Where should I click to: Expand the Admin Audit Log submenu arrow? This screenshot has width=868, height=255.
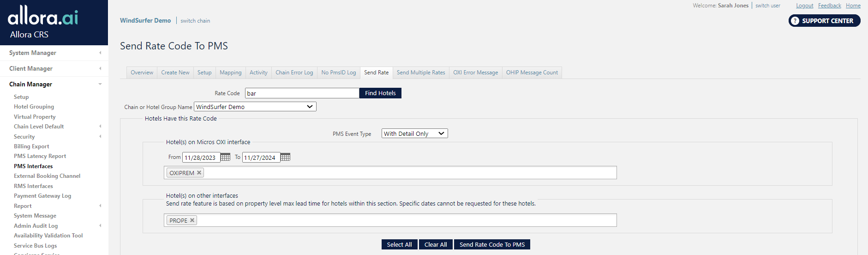pyautogui.click(x=100, y=225)
